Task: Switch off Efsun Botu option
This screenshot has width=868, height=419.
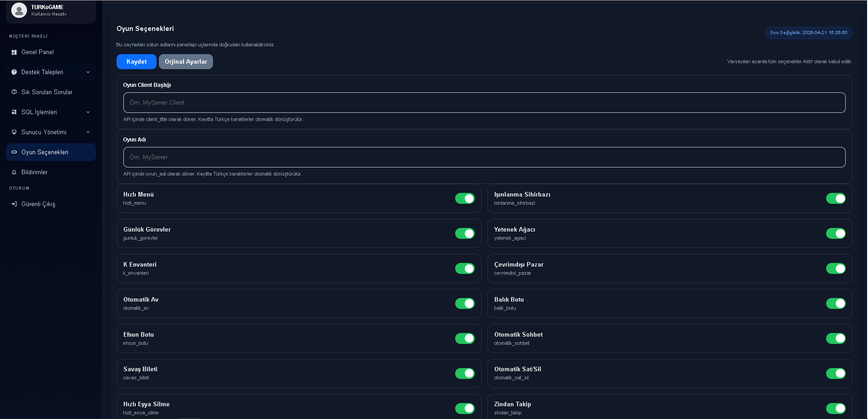Action: coord(465,338)
